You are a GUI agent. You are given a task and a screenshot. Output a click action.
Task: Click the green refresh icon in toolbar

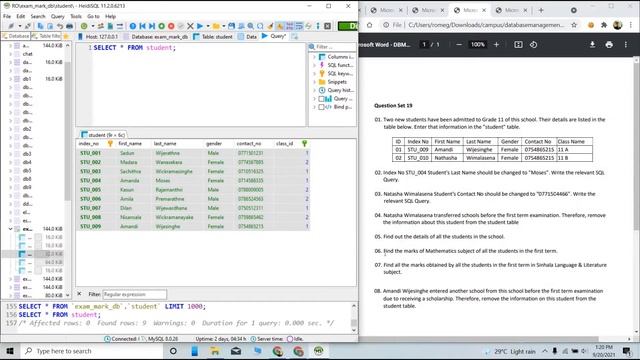(x=84, y=26)
